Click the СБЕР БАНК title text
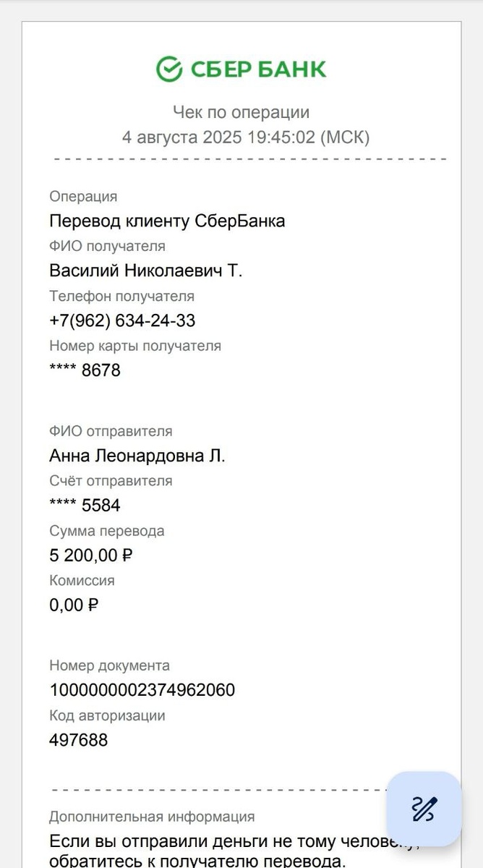 click(258, 69)
